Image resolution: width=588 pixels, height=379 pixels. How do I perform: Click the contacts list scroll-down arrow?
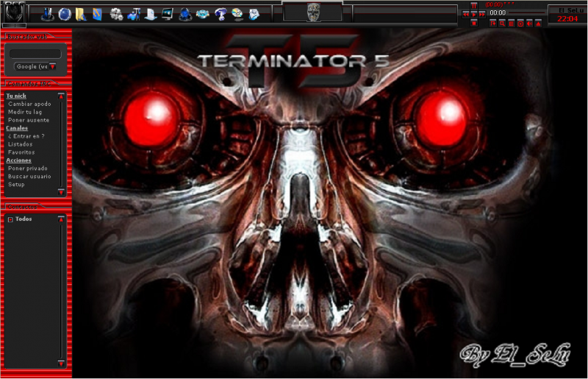pos(61,364)
